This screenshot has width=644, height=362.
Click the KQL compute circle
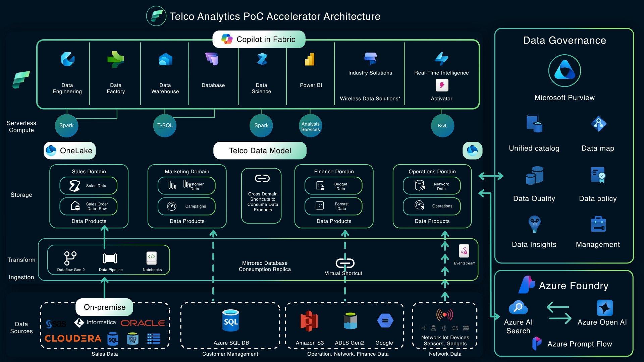coord(442,126)
